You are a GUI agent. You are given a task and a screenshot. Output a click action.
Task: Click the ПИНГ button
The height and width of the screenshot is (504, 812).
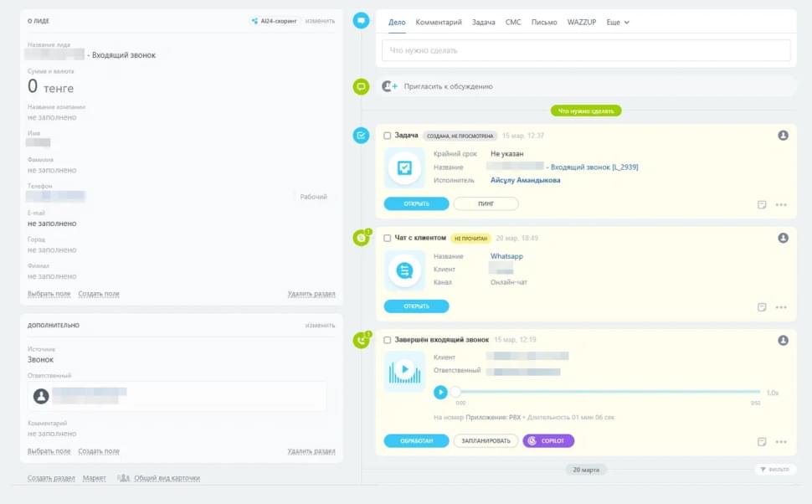coord(486,203)
